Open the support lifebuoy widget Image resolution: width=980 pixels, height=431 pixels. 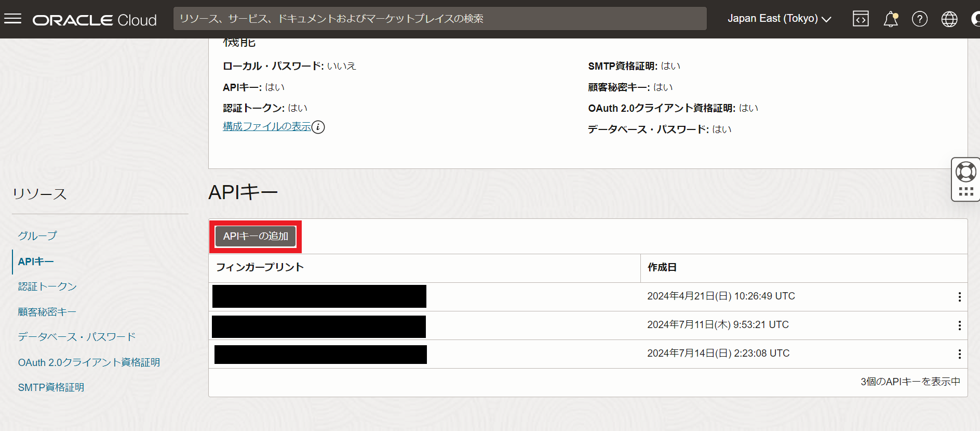tap(965, 172)
